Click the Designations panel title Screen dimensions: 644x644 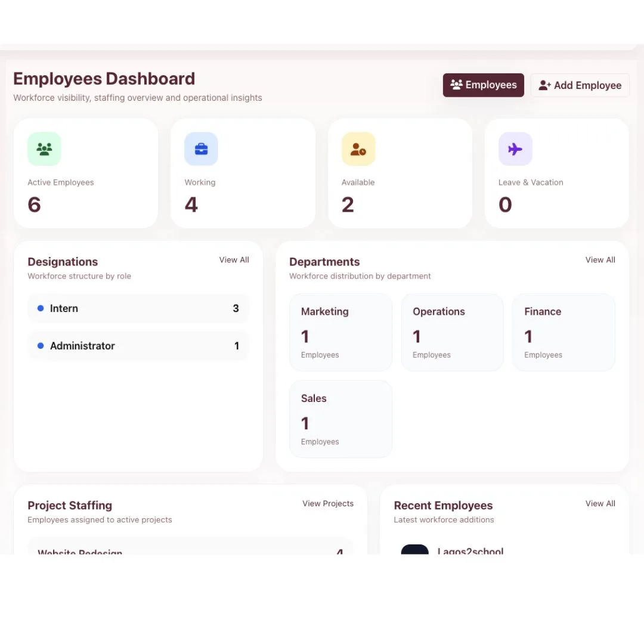coord(63,262)
